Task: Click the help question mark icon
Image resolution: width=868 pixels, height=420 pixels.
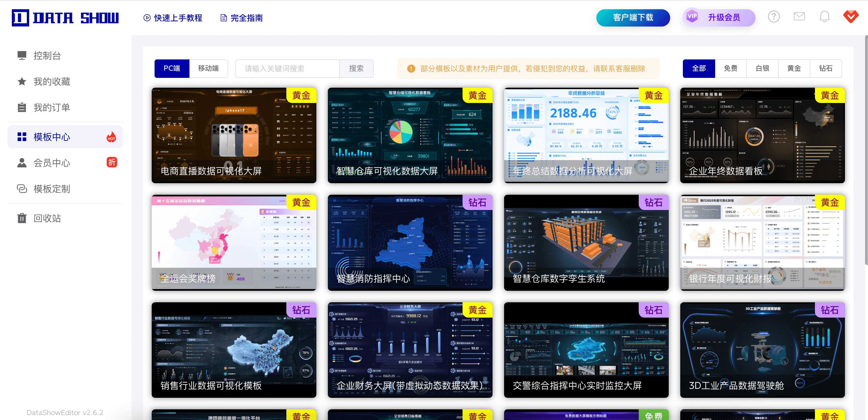Action: pos(774,17)
